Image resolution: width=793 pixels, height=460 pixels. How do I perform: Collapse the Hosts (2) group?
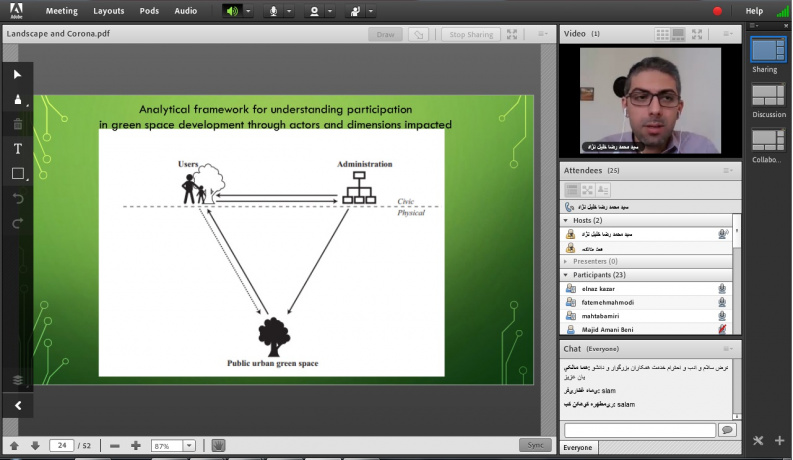click(x=567, y=220)
